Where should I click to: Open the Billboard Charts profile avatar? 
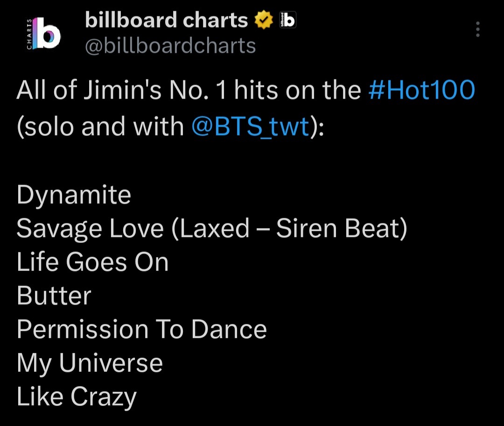click(x=44, y=33)
